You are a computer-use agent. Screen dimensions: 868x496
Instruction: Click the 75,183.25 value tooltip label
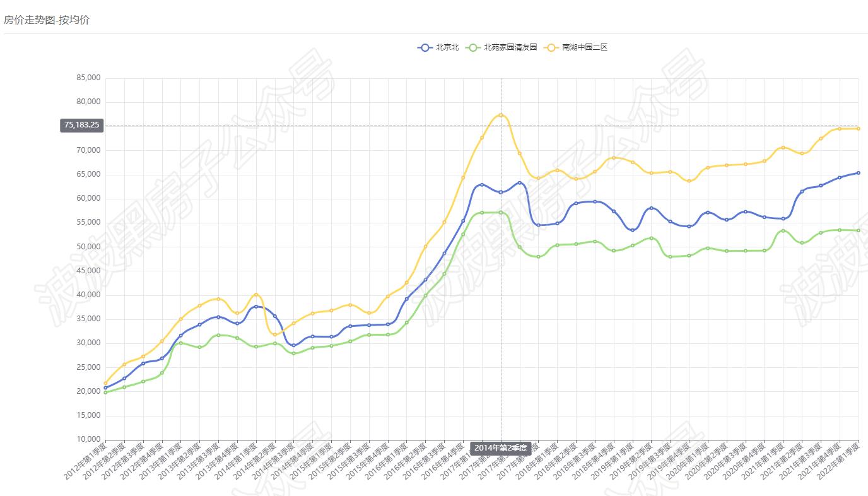coord(81,126)
